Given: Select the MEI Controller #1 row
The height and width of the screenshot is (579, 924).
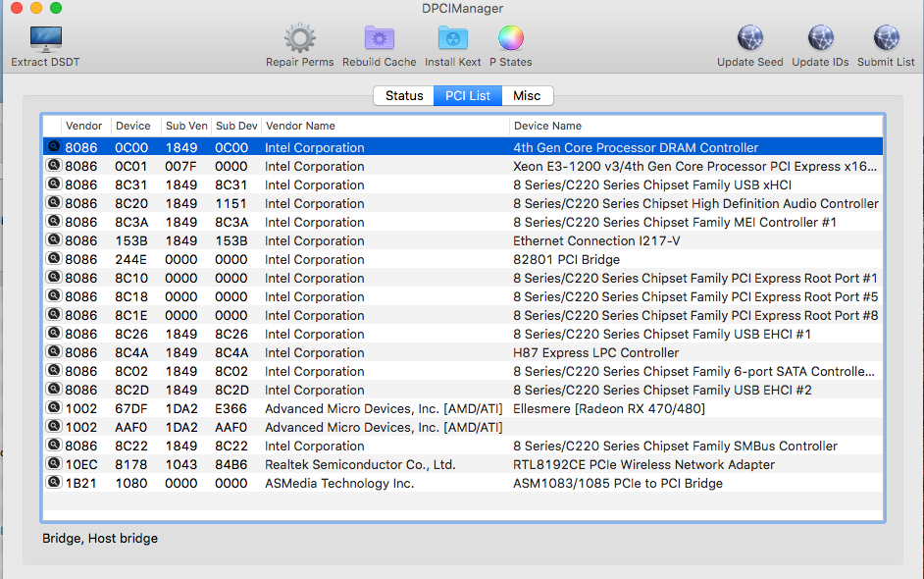Looking at the screenshot, I should (463, 223).
